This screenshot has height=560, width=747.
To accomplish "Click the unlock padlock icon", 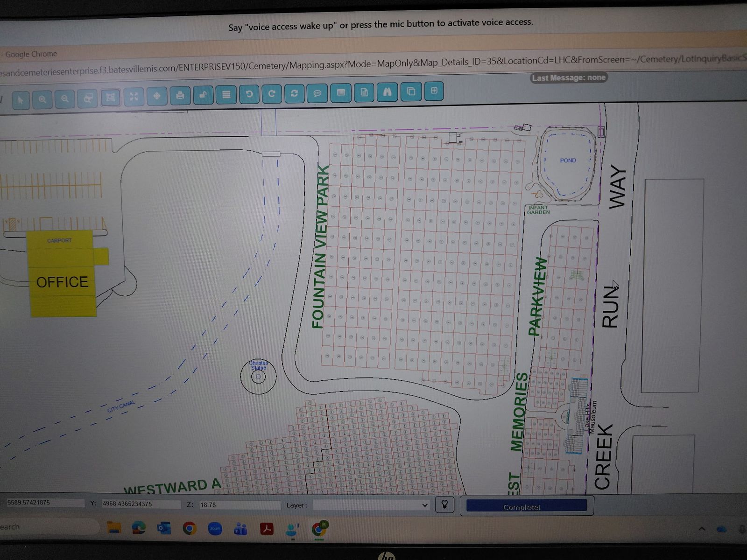I will tap(203, 95).
